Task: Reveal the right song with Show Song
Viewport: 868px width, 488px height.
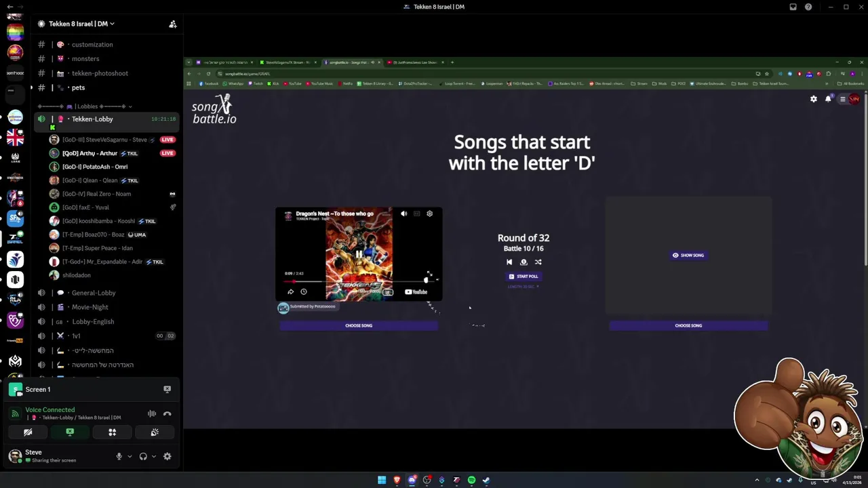Action: tap(688, 256)
